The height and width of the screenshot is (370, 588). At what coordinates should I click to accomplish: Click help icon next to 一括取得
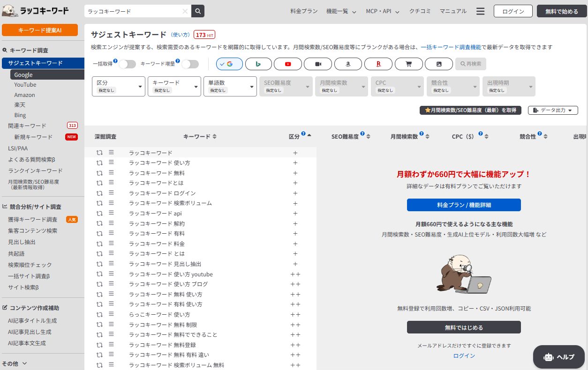pos(115,61)
